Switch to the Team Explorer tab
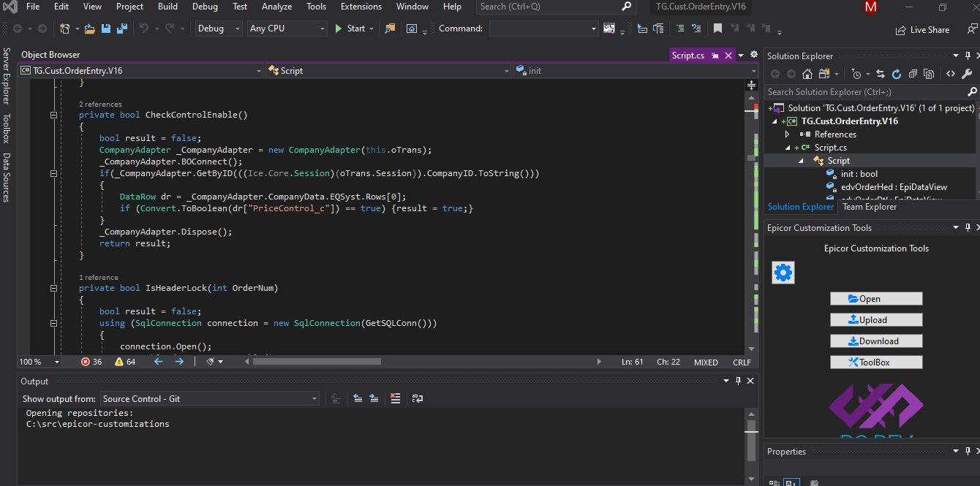 click(870, 207)
